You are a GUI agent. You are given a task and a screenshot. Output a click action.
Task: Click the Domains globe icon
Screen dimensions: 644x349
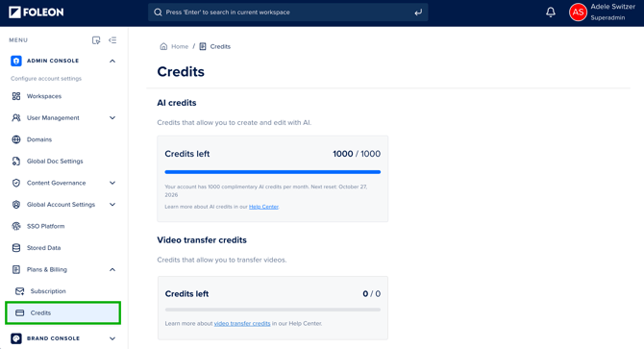pos(16,139)
